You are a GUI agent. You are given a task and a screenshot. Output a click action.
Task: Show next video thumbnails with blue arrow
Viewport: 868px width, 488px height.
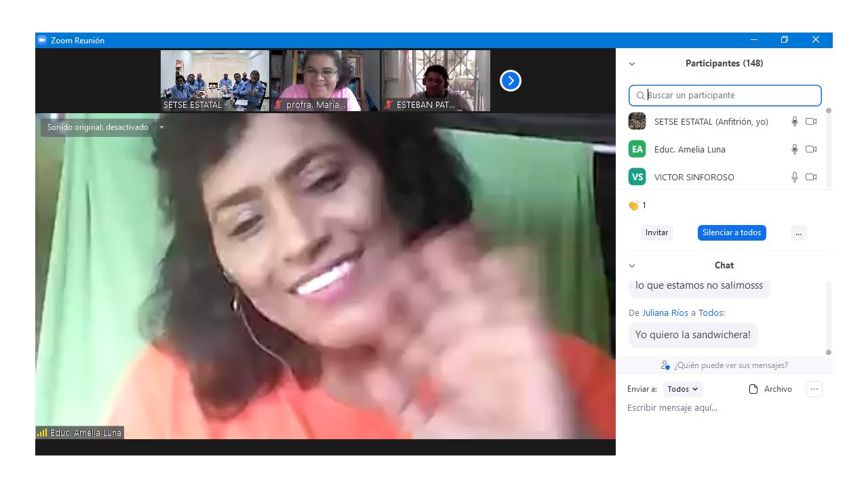click(x=511, y=81)
